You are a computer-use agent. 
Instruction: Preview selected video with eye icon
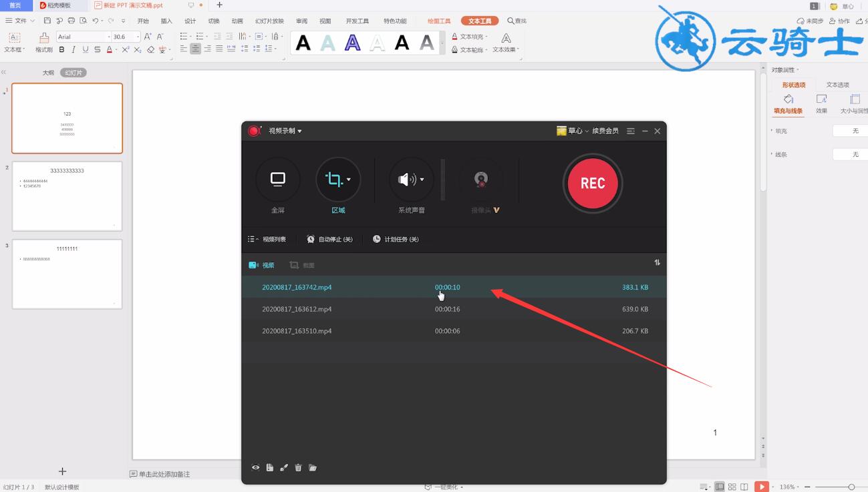(255, 468)
